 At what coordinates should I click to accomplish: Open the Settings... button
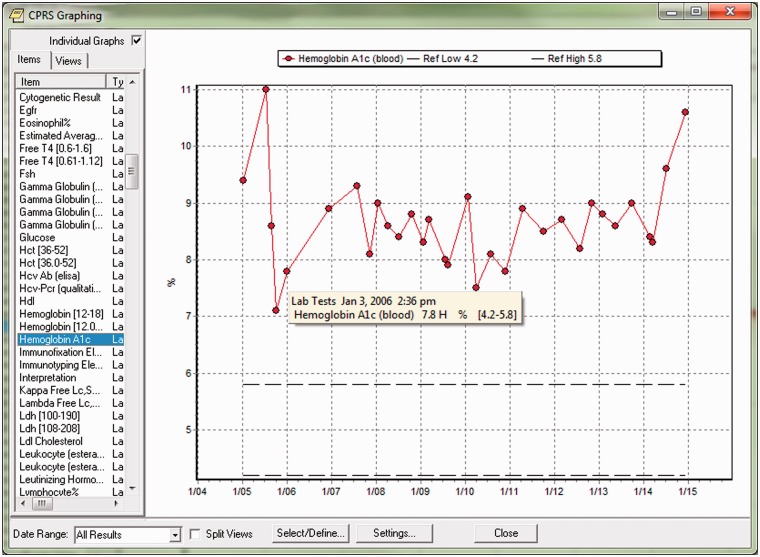(x=394, y=533)
